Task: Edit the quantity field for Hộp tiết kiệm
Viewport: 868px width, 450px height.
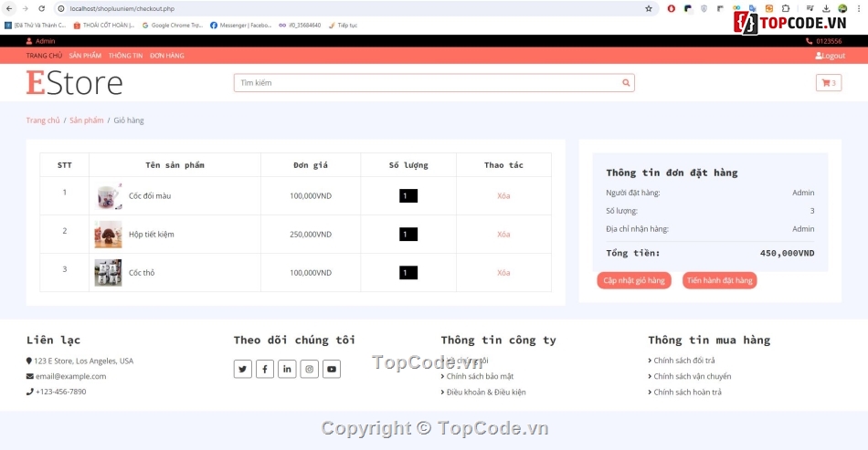Action: 408,234
